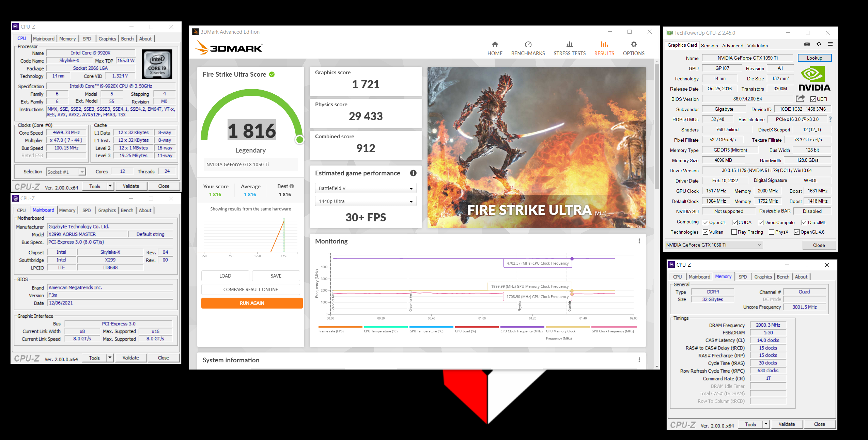
Task: Click the GPU-Z refresh icon
Action: coord(819,44)
